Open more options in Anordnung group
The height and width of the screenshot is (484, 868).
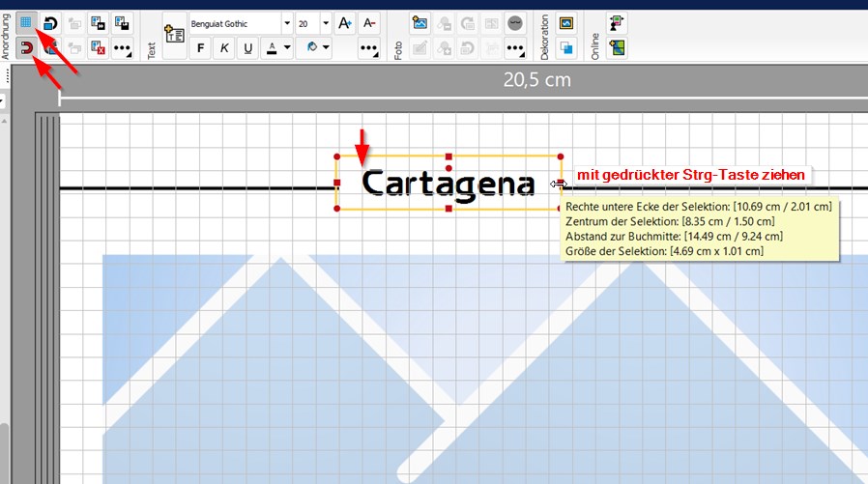point(122,47)
